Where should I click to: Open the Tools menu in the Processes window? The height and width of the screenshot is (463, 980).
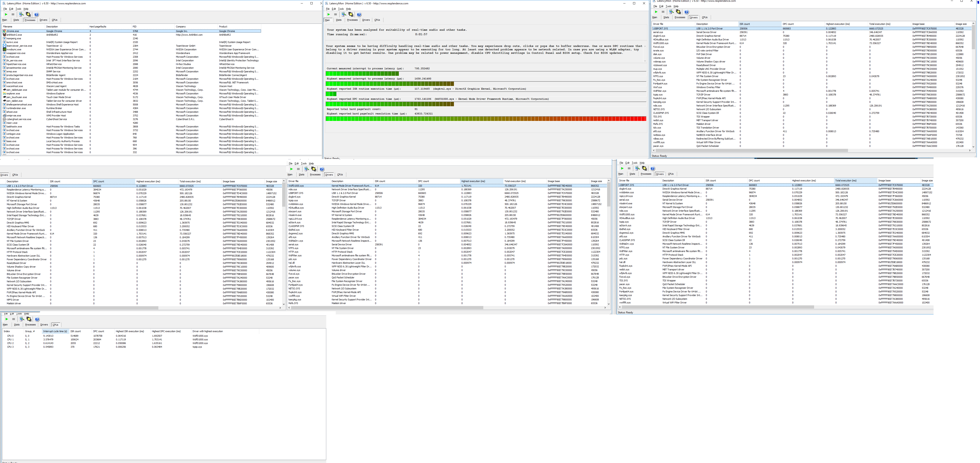point(18,9)
